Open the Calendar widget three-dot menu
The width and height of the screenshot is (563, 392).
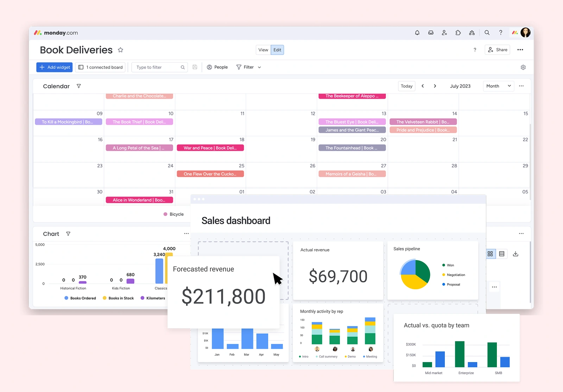(x=521, y=86)
